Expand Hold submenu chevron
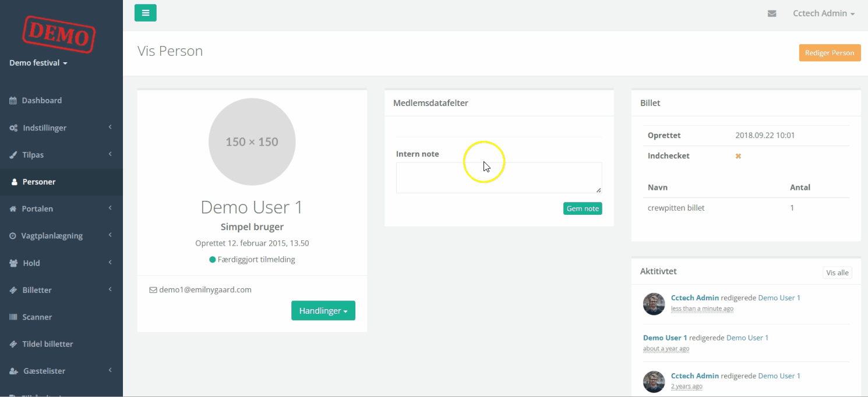This screenshot has height=397, width=868. click(x=110, y=263)
